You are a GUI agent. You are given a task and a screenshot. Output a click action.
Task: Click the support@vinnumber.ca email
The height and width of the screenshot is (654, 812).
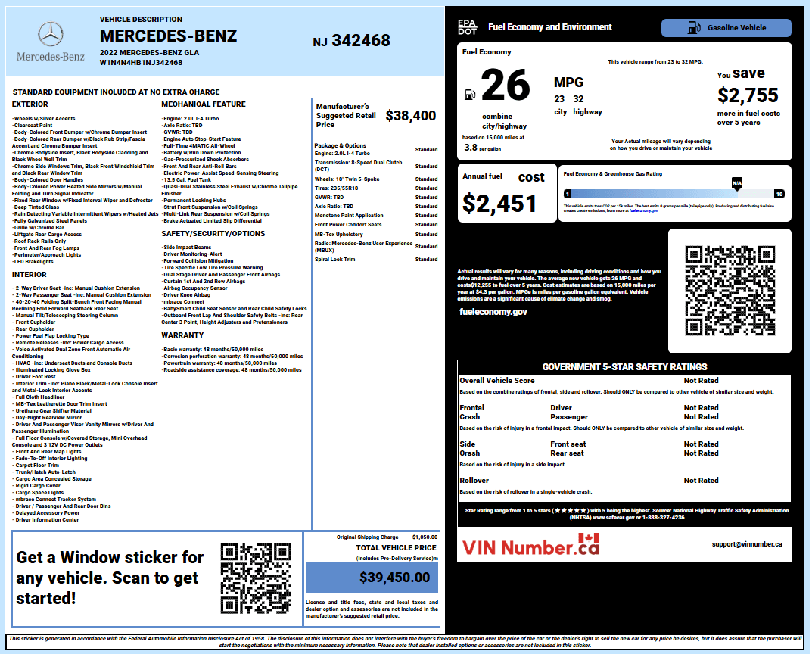click(747, 544)
